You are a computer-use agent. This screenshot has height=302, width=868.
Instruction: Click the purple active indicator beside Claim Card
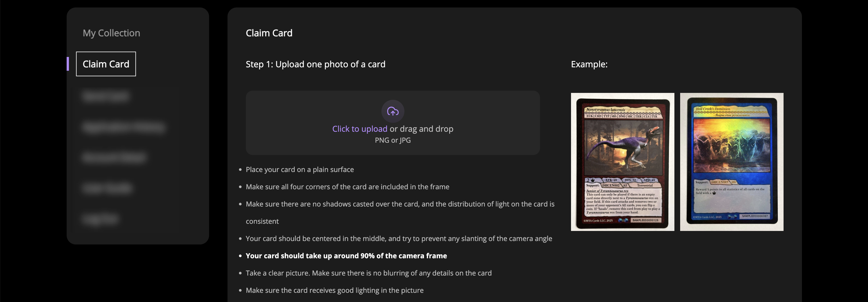68,64
